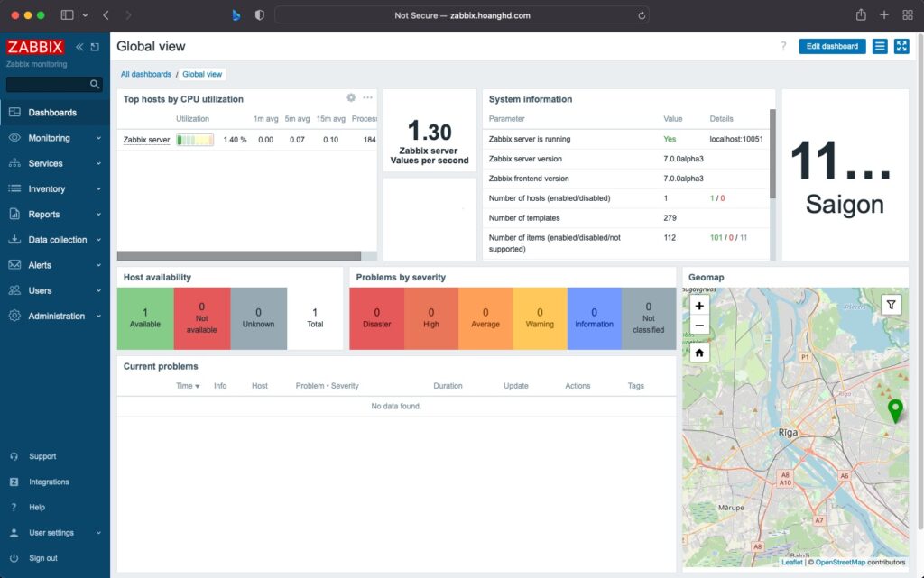The width and height of the screenshot is (924, 578).
Task: Switch to kiosk fullscreen mode icon
Action: (x=901, y=47)
